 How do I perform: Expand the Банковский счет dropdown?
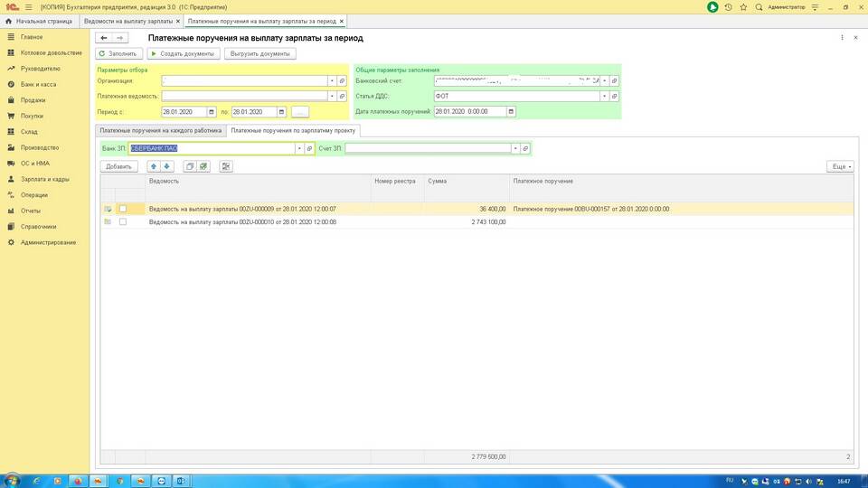[605, 80]
